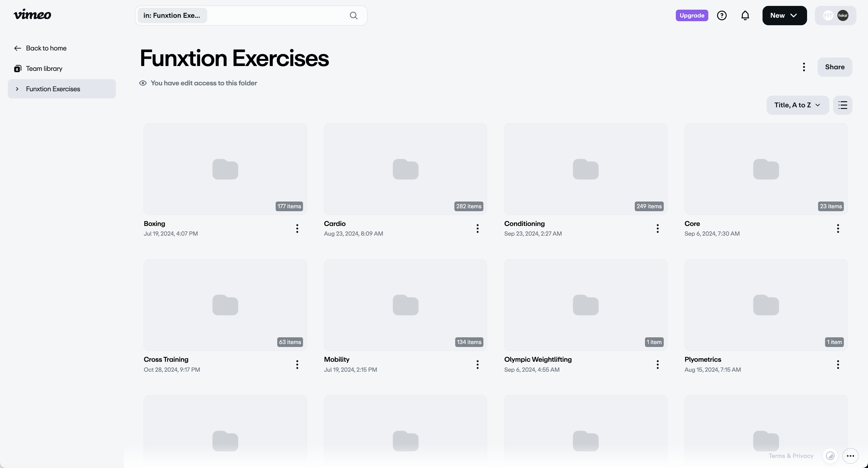Click the 'in: Funxtion Exe...' search filter chip
The height and width of the screenshot is (468, 868).
pyautogui.click(x=172, y=16)
